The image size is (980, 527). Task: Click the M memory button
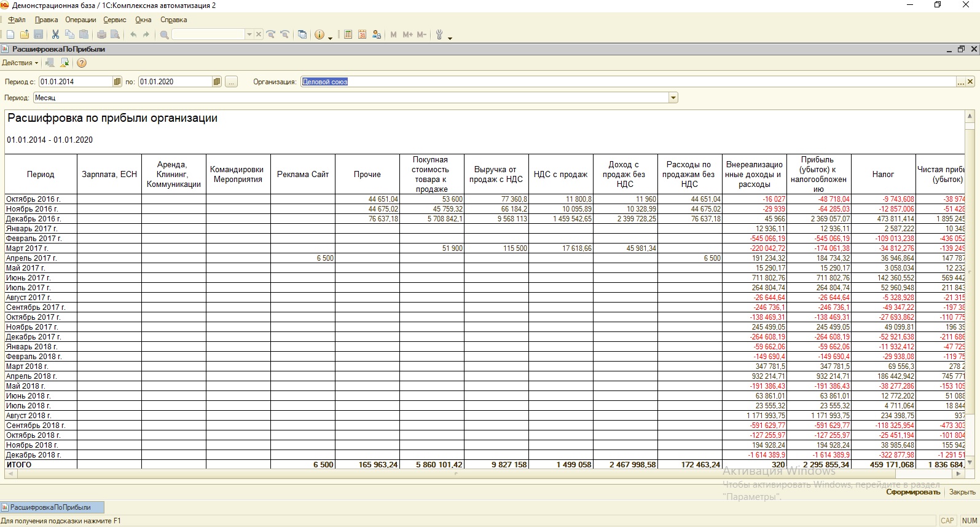click(393, 34)
